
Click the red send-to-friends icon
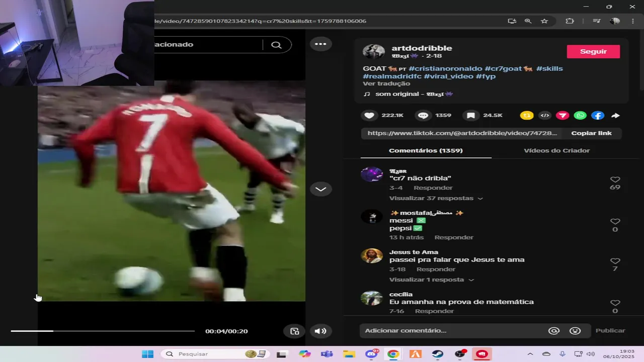tap(562, 116)
